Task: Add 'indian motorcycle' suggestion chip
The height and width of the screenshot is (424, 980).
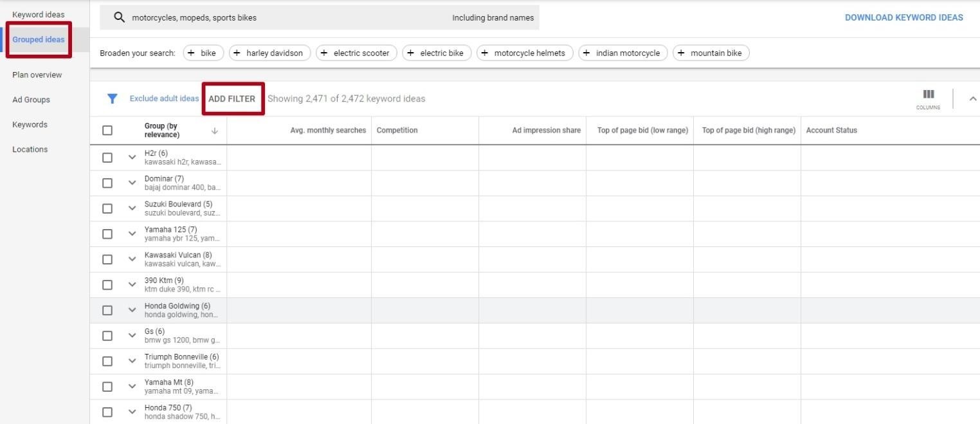Action: pos(623,53)
